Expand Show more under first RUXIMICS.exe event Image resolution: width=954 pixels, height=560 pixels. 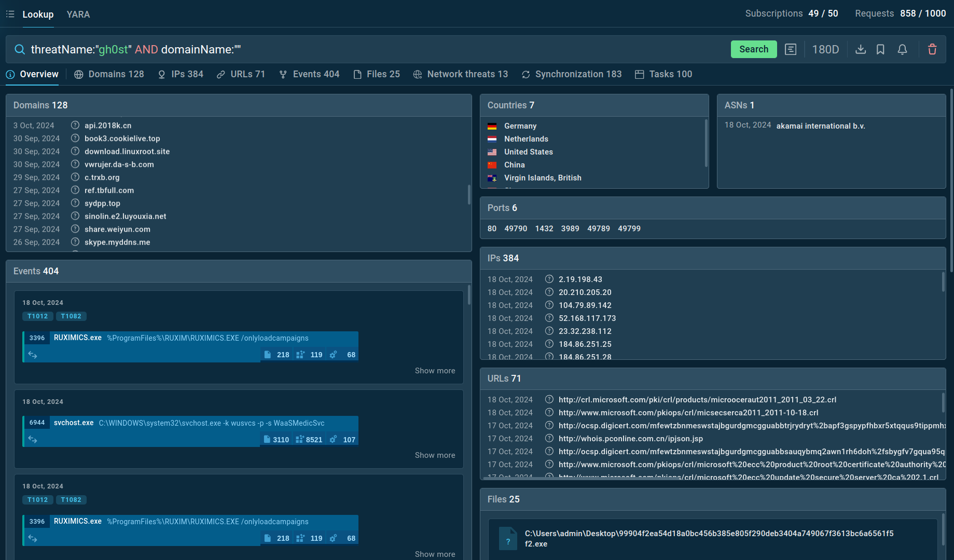(x=435, y=371)
